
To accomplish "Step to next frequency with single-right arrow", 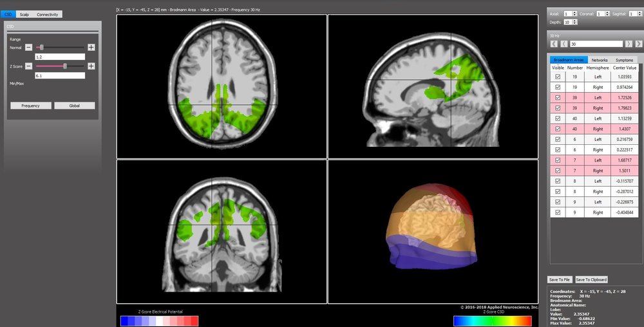I will point(628,44).
